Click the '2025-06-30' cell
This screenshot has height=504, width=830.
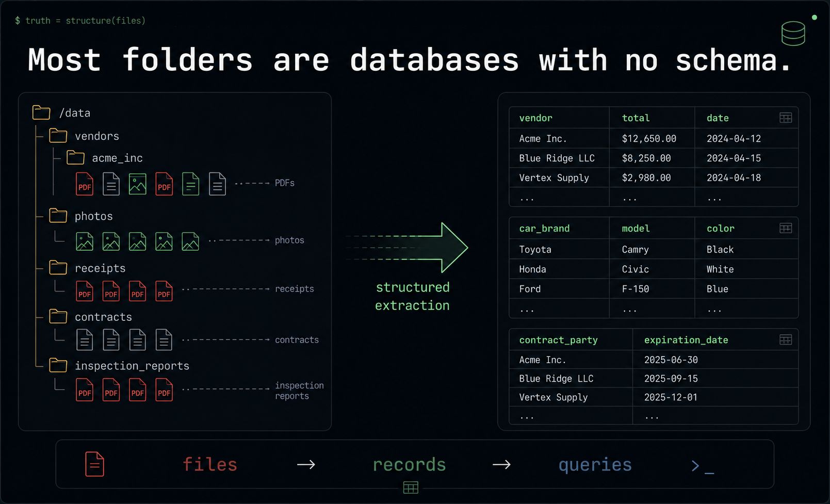pyautogui.click(x=671, y=360)
